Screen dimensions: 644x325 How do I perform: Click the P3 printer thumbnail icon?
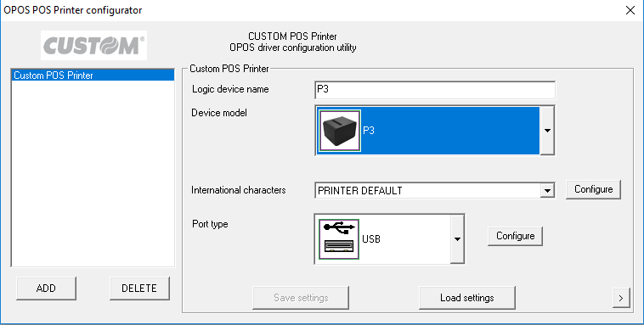pyautogui.click(x=339, y=131)
